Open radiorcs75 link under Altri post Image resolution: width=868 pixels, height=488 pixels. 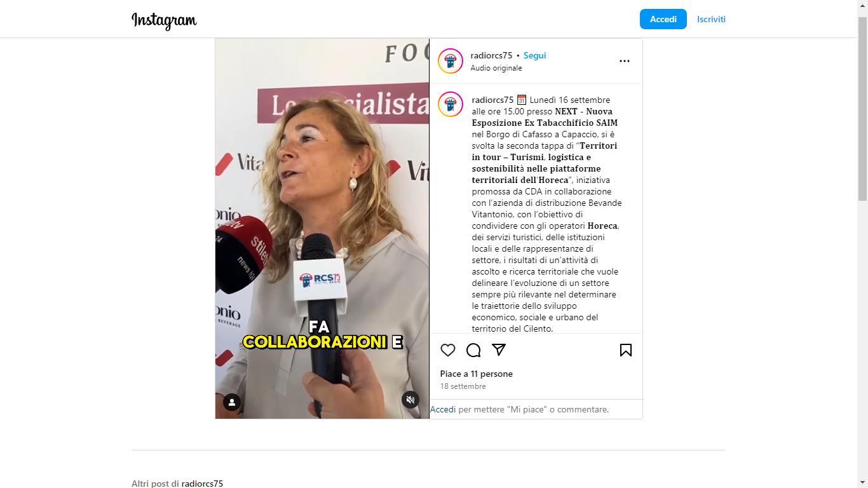[202, 484]
